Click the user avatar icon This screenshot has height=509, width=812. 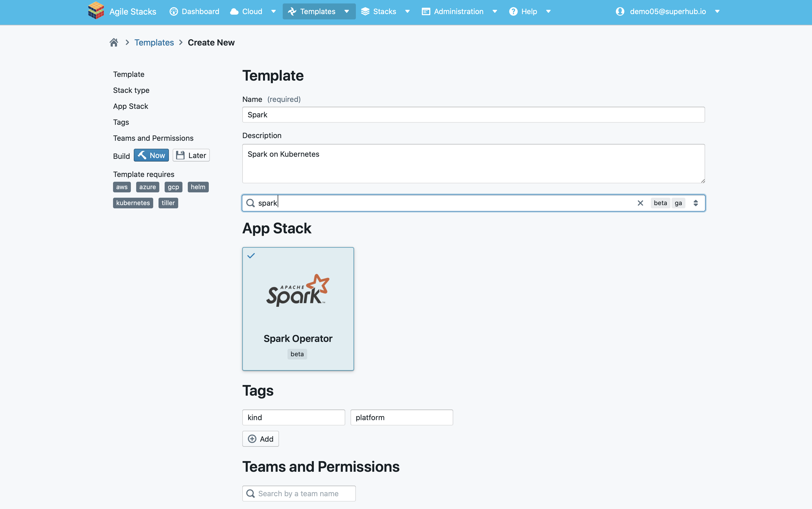[620, 11]
